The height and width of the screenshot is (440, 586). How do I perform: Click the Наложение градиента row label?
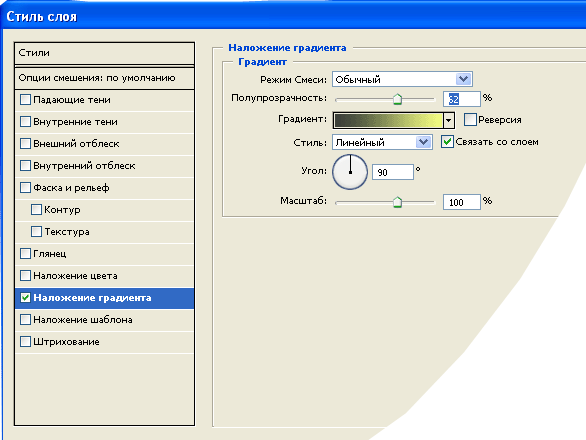[x=92, y=298]
